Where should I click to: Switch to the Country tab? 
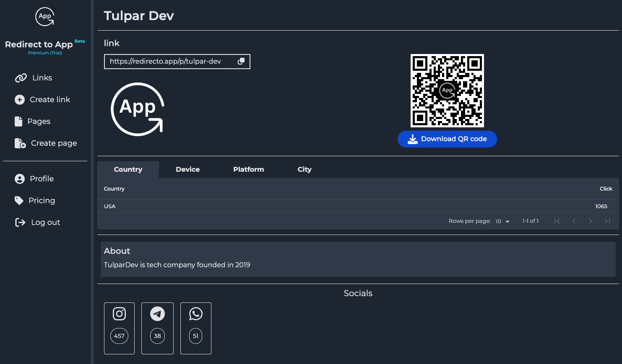pyautogui.click(x=128, y=170)
